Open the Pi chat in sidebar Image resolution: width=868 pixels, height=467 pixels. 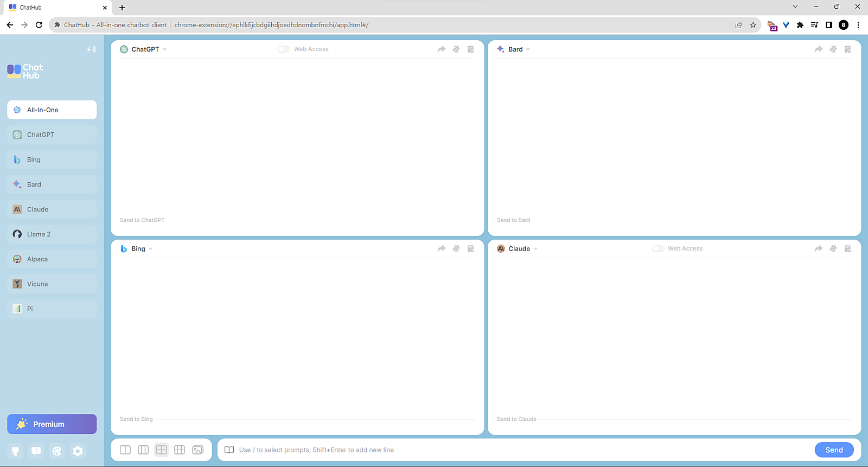click(52, 309)
